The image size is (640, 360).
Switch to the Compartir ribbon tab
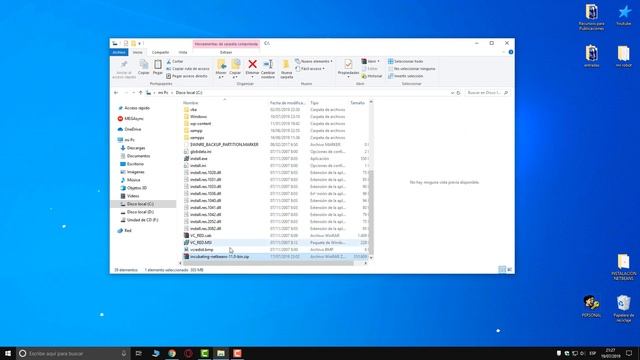pyautogui.click(x=160, y=52)
